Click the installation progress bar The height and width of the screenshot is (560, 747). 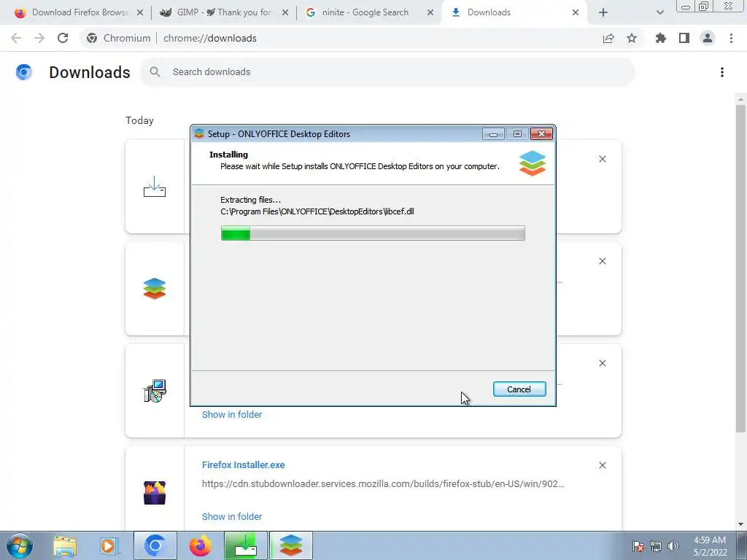[373, 233]
